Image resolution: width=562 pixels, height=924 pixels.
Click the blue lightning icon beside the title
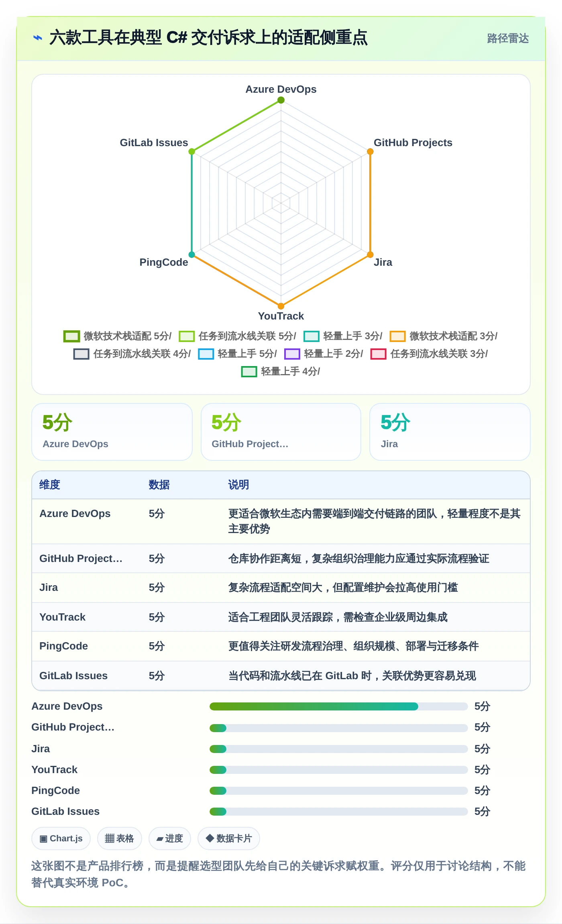click(x=37, y=38)
